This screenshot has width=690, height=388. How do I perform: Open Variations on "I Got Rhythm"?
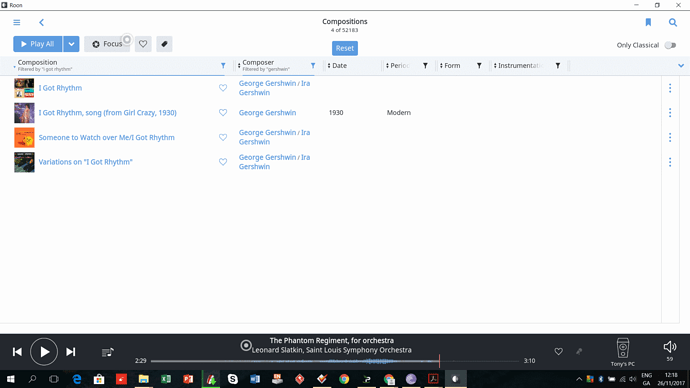click(x=85, y=162)
